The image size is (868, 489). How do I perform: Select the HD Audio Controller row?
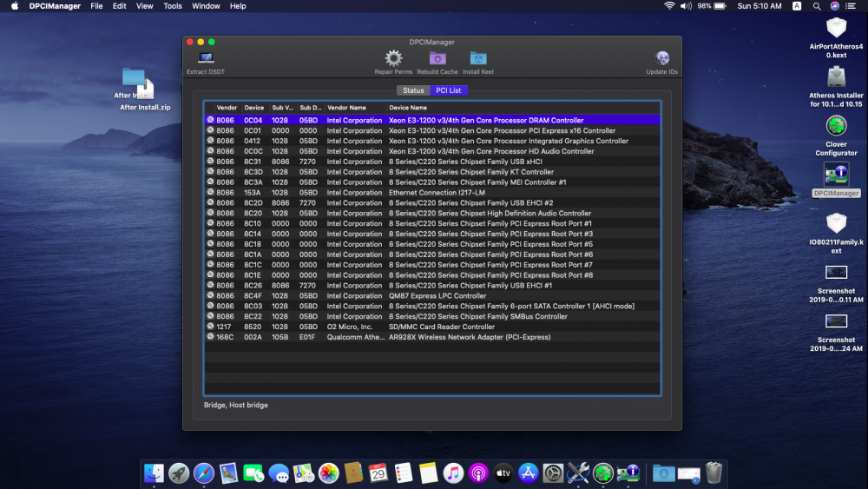pos(432,151)
